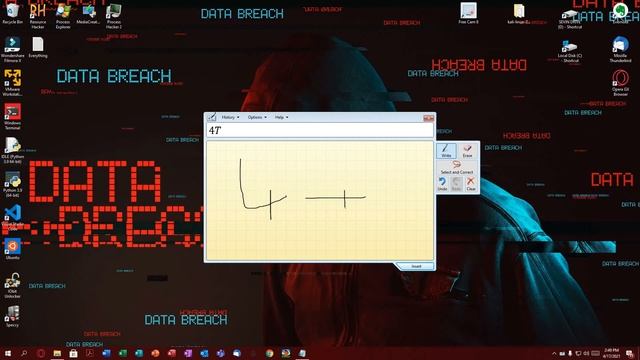640x360 pixels.
Task: Open PowerPoint from the taskbar
Action: tap(155, 353)
